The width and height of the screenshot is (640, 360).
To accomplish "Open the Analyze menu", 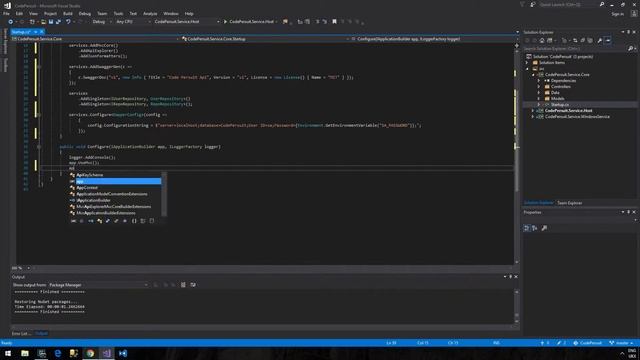I will click(x=150, y=13).
